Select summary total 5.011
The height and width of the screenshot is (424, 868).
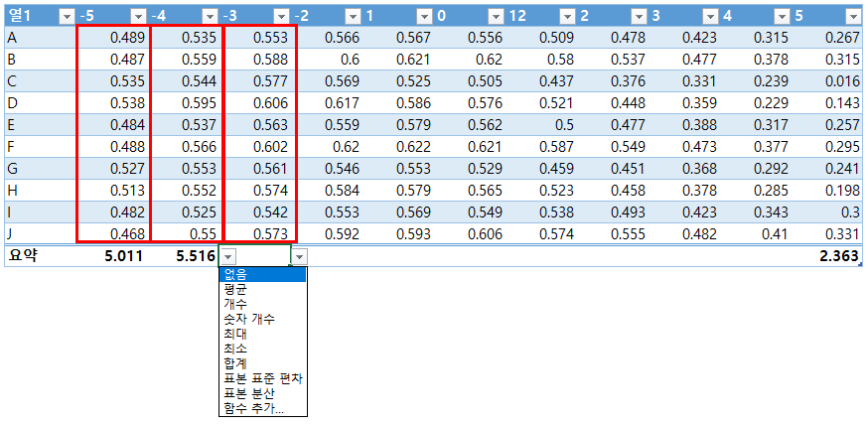[x=124, y=256]
